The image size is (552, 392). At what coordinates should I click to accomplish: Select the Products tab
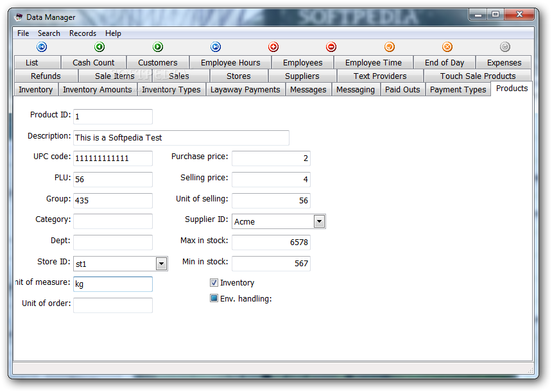coord(512,89)
